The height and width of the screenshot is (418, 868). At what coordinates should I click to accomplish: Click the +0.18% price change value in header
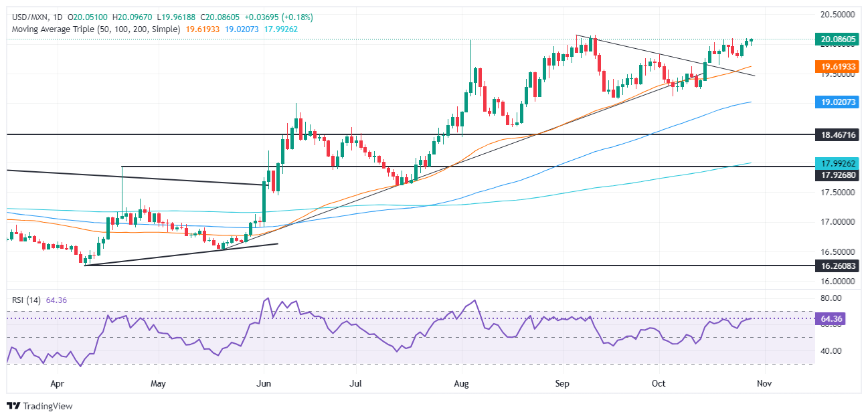(298, 17)
